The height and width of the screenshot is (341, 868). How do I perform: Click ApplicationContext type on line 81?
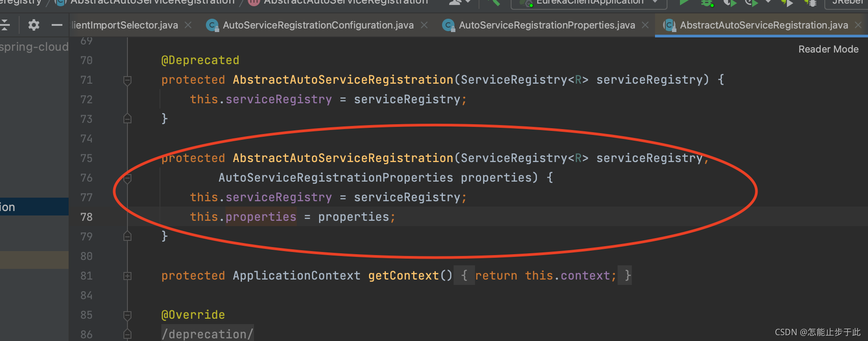coord(296,276)
